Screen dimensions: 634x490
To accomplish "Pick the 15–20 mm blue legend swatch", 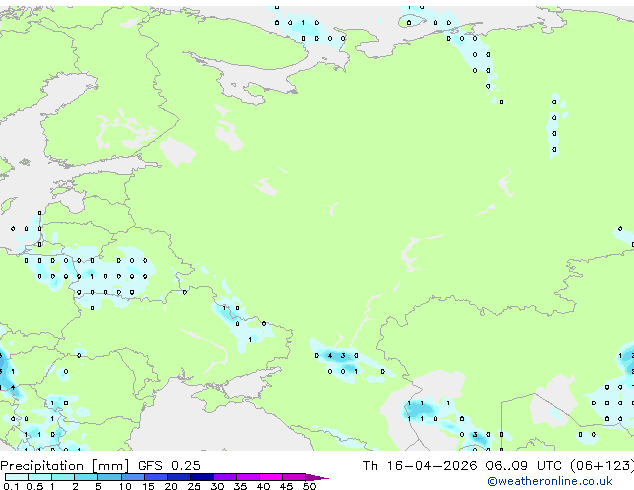I will (156, 477).
